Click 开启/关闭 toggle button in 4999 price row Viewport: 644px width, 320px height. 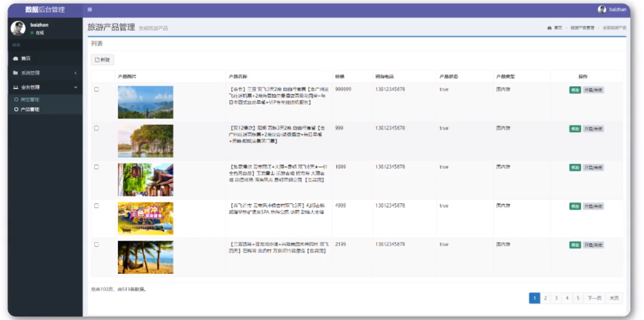pyautogui.click(x=594, y=205)
